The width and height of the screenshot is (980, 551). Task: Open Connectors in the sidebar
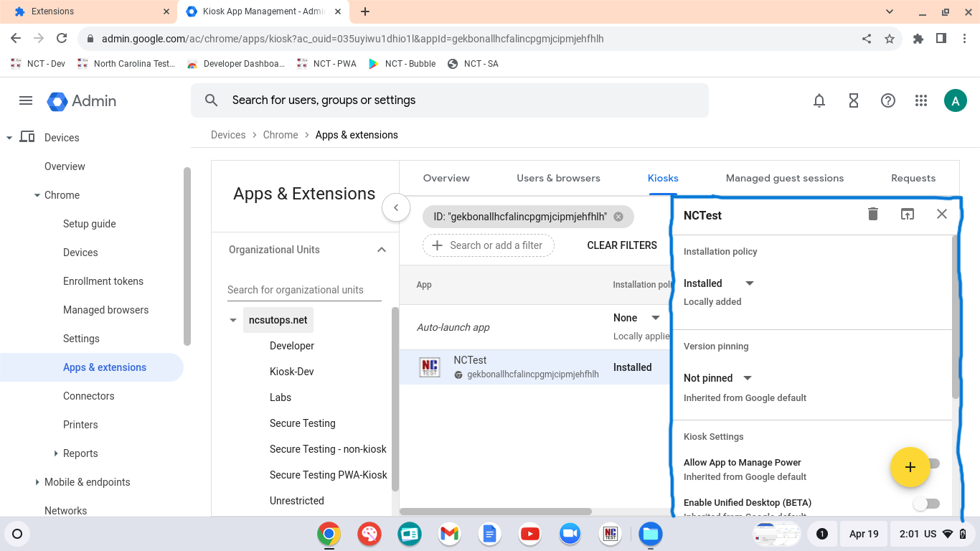[89, 396]
